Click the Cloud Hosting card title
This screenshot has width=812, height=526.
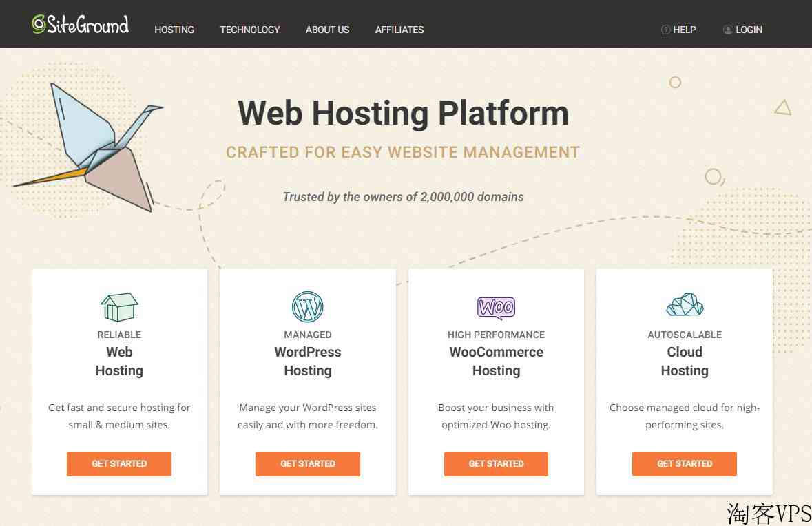[x=685, y=361]
